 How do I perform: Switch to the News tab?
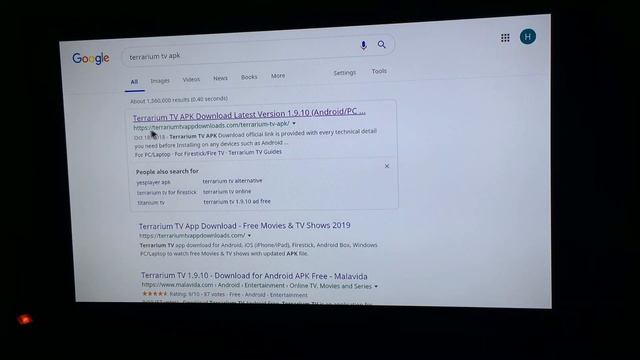220,78
